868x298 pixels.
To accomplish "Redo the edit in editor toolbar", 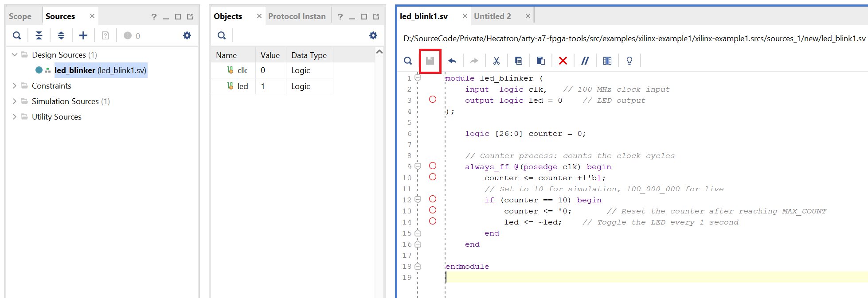I will tap(474, 61).
